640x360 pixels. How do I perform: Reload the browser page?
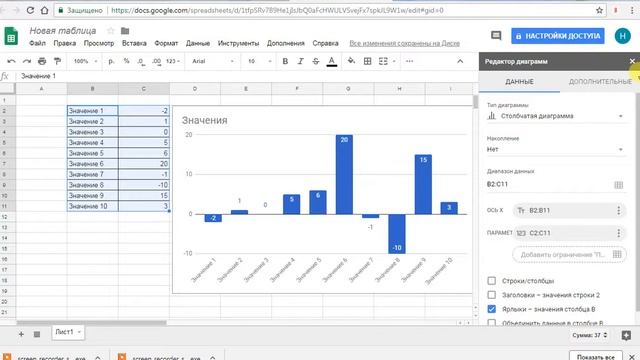tap(30, 11)
